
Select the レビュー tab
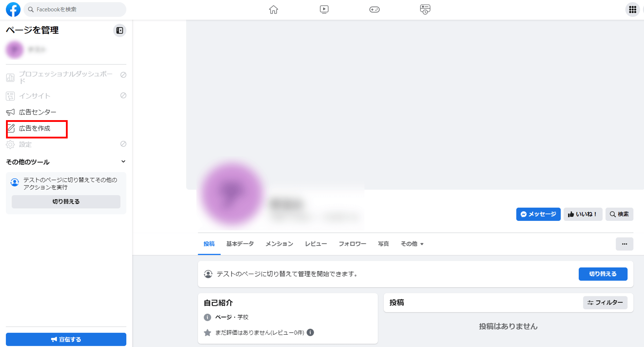pos(316,244)
